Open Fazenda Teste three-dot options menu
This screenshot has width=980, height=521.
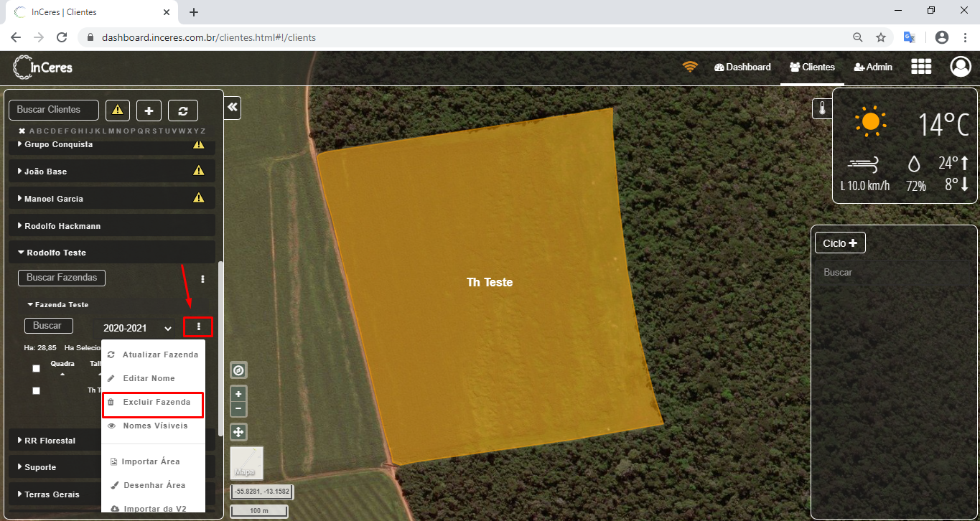click(198, 327)
